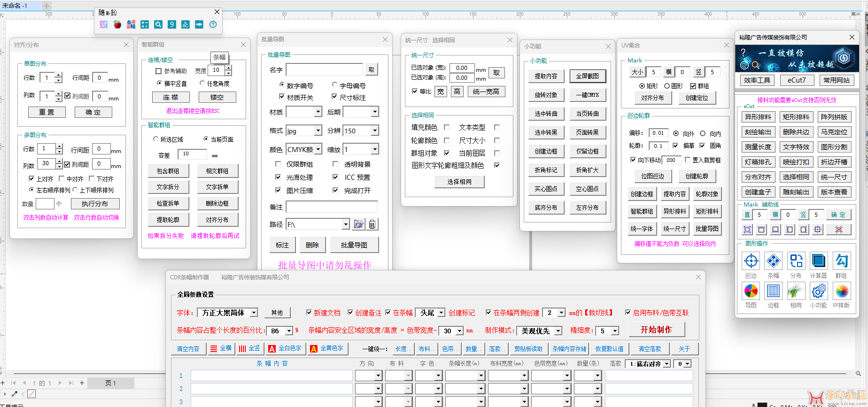
Task: Click the red apple icon in floating toolbar
Action: [117, 24]
